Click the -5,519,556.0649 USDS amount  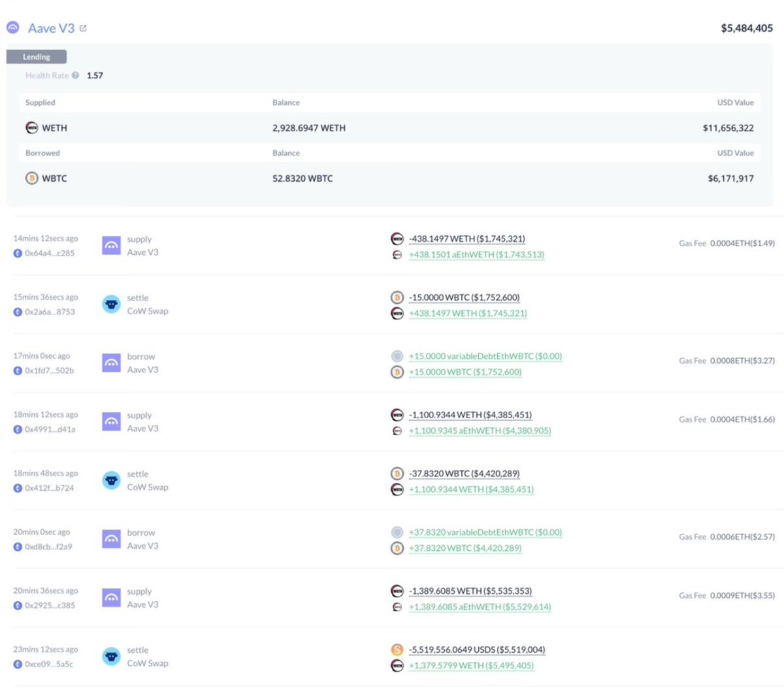click(x=477, y=650)
